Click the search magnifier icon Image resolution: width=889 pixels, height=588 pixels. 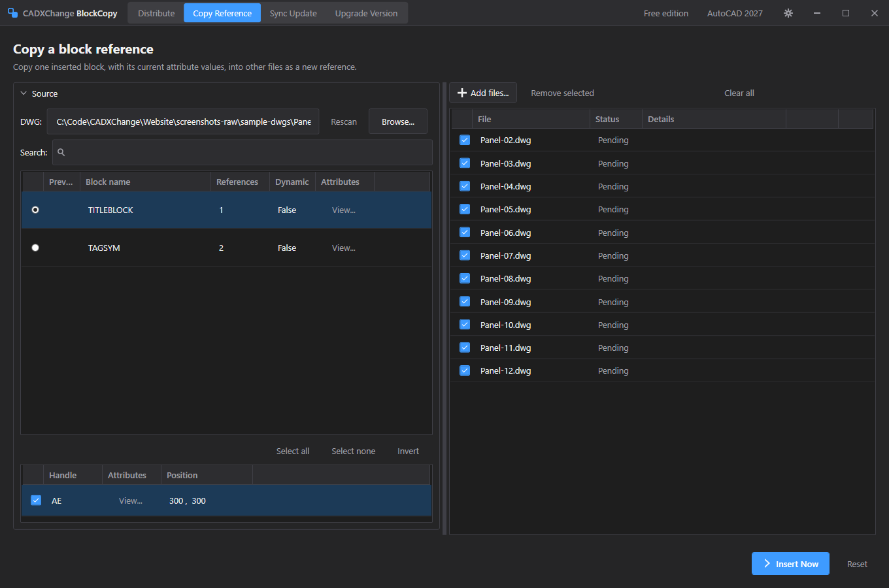click(x=61, y=152)
